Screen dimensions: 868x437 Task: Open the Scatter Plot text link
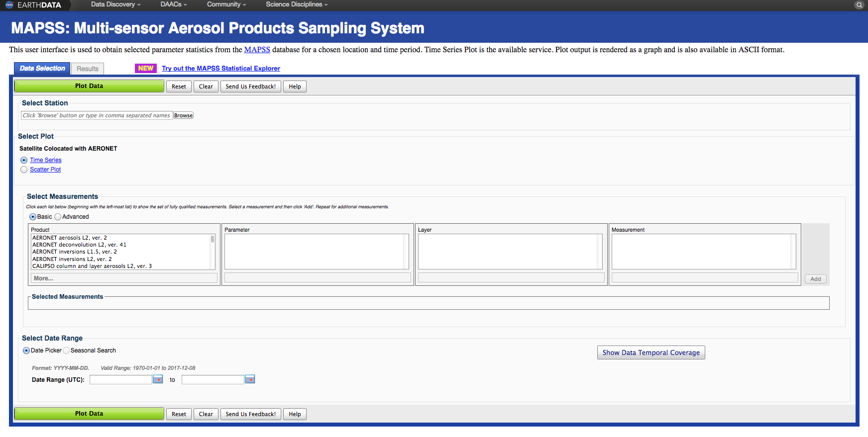pyautogui.click(x=45, y=170)
